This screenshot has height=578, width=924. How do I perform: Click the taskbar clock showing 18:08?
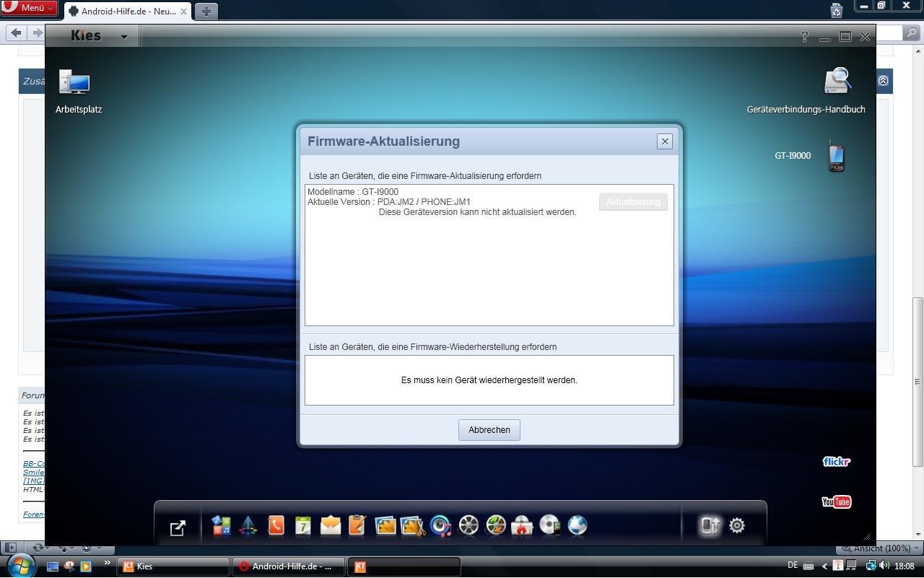point(905,566)
